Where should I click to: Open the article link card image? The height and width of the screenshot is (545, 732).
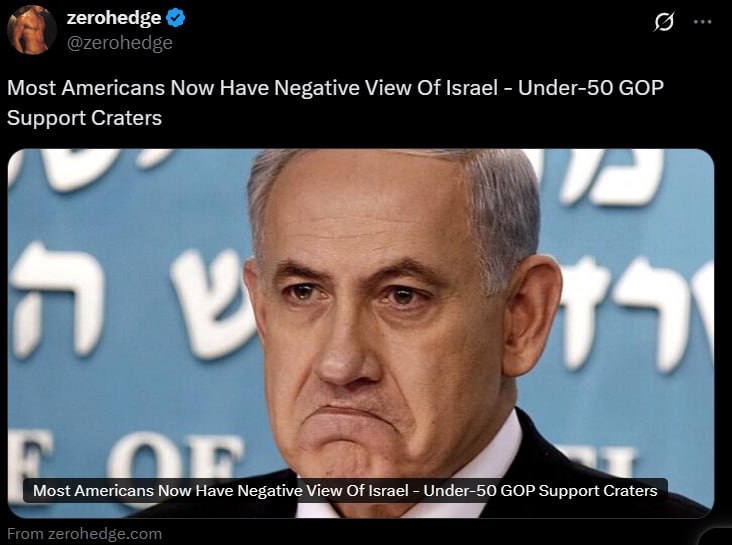point(361,333)
